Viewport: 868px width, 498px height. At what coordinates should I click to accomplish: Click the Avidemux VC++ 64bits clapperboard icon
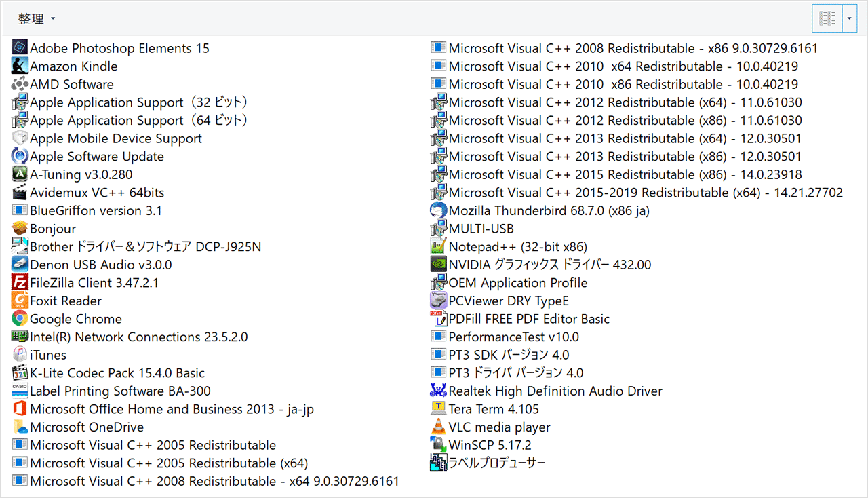(x=20, y=192)
